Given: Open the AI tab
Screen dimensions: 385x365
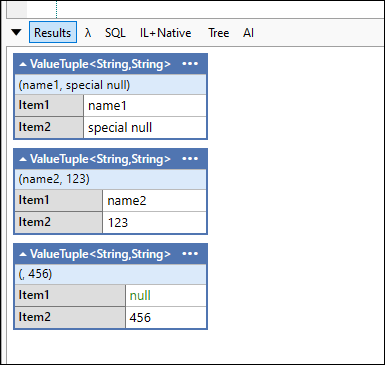Looking at the screenshot, I should (248, 33).
